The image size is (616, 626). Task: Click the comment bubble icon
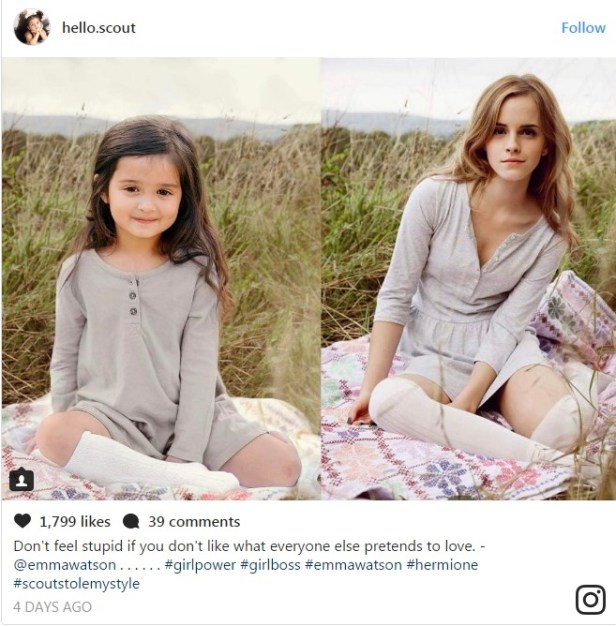tap(131, 521)
